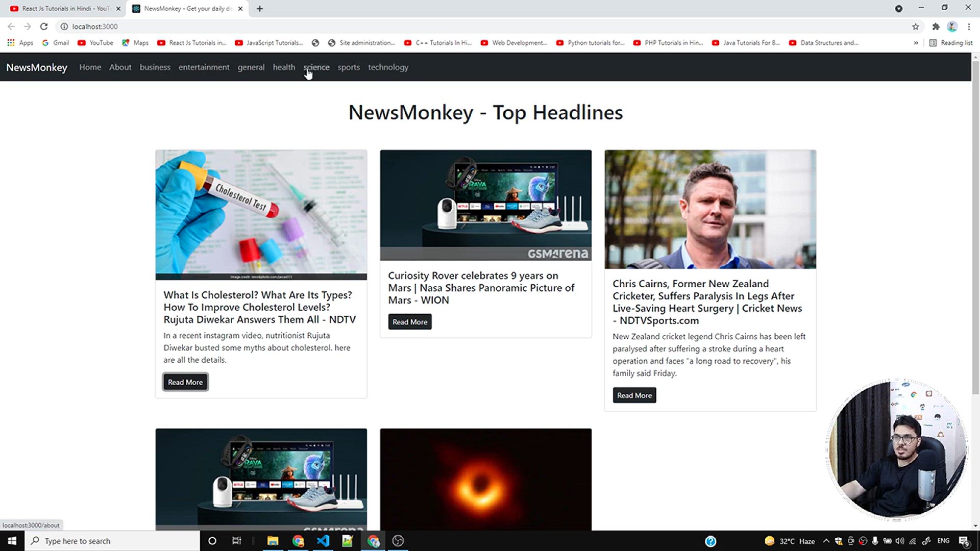Open the volume control in system tray

tap(900, 541)
